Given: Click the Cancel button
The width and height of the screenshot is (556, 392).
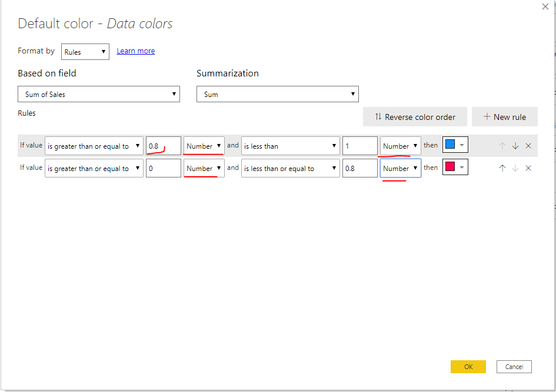Looking at the screenshot, I should (x=514, y=367).
